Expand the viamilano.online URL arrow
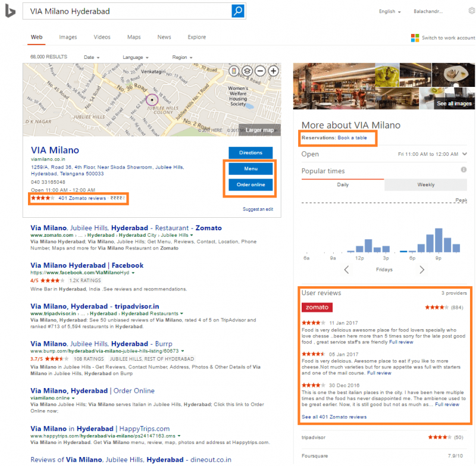 (73, 398)
